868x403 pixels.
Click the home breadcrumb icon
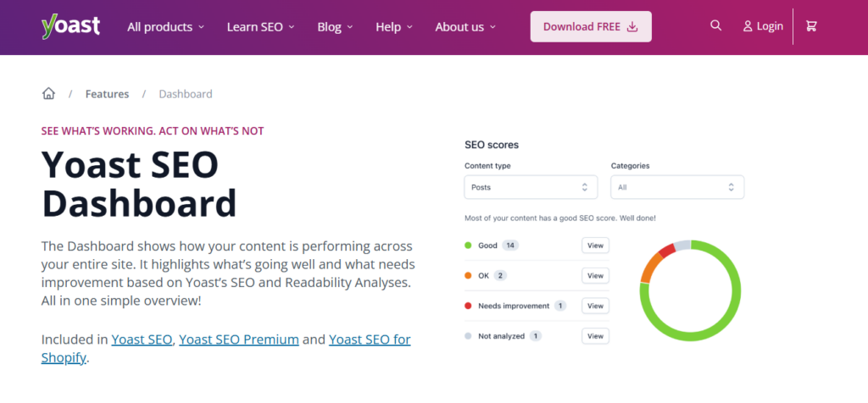click(x=48, y=94)
